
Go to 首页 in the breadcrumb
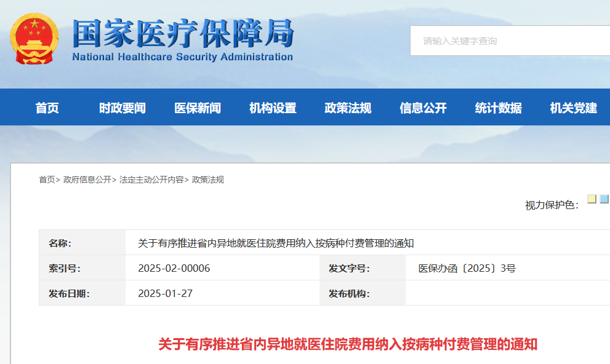[x=47, y=180]
